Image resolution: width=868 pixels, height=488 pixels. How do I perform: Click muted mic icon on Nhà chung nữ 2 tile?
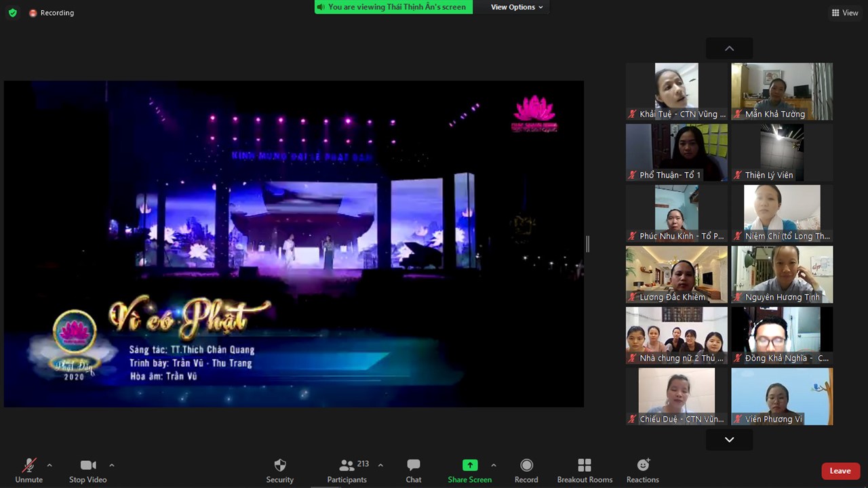[633, 358]
